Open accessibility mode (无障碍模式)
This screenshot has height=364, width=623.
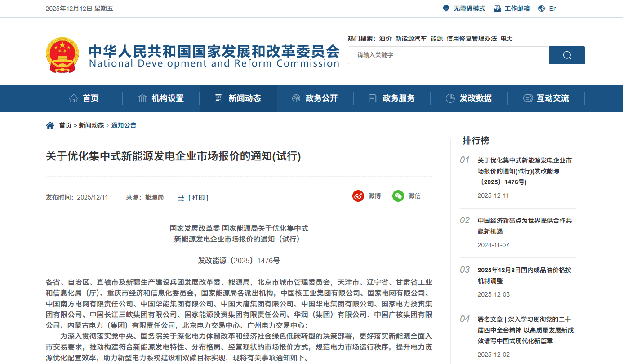point(464,9)
